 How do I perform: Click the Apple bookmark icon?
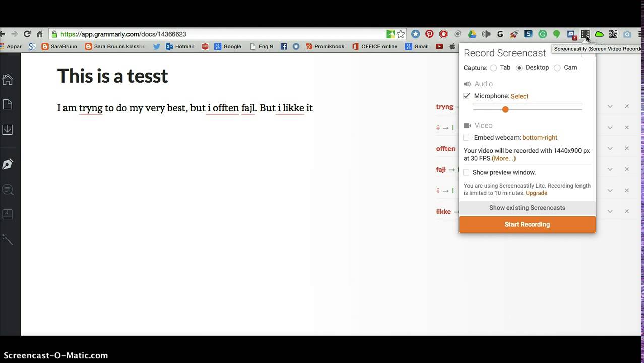[x=453, y=46]
